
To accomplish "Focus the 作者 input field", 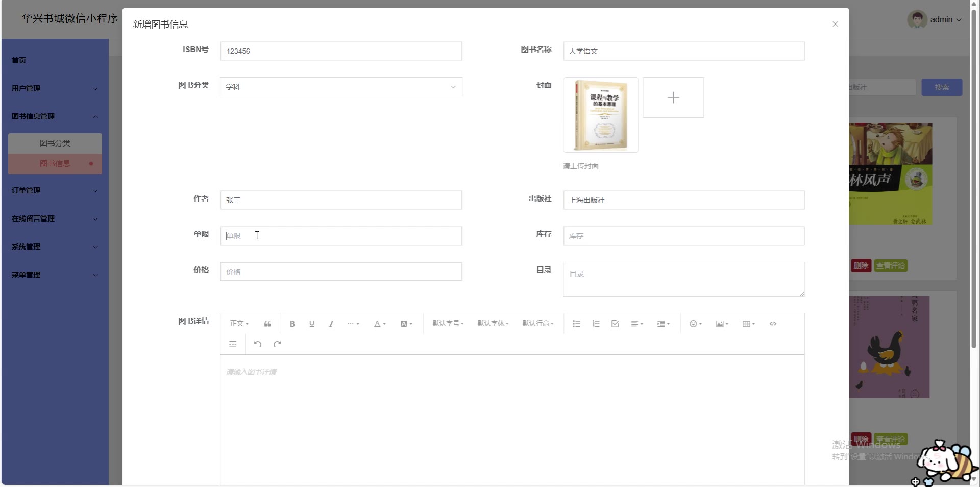I will pyautogui.click(x=341, y=200).
